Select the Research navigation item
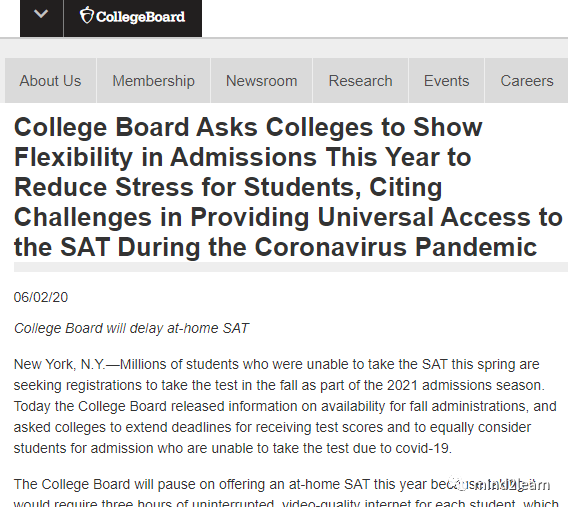 point(360,81)
